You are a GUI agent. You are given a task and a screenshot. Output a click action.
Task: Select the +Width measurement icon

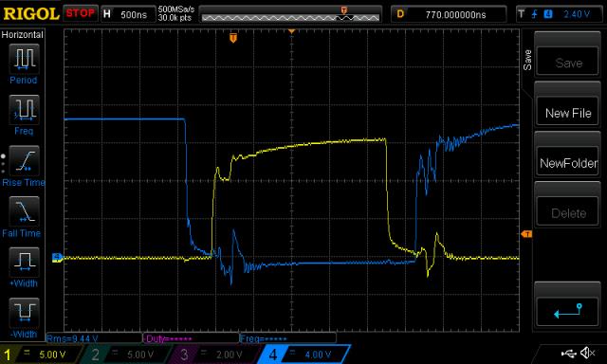coord(24,262)
